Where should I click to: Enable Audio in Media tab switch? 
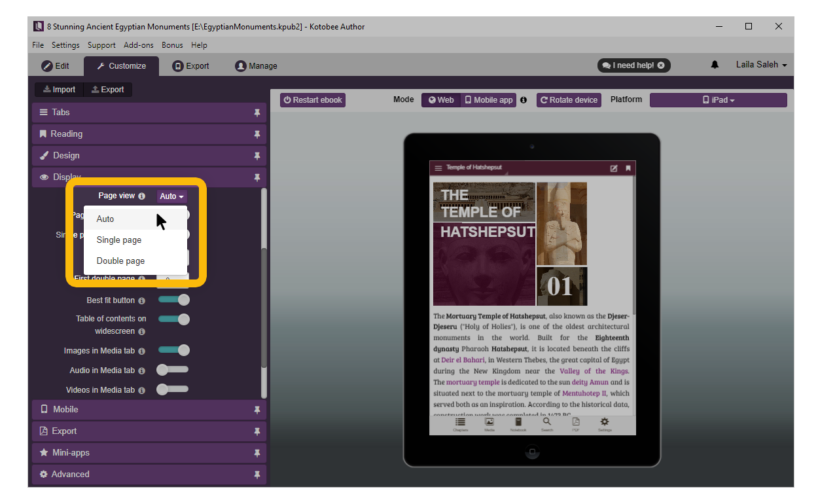[172, 370]
